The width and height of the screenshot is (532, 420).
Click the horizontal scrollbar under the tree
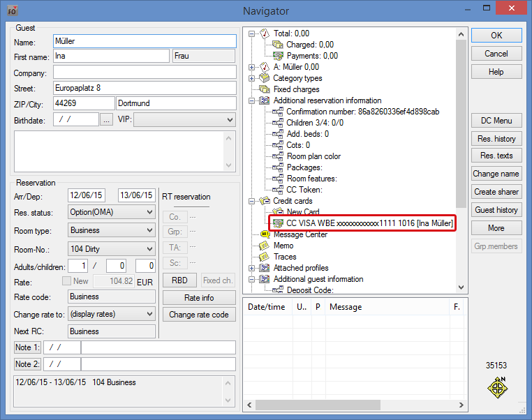349,405
